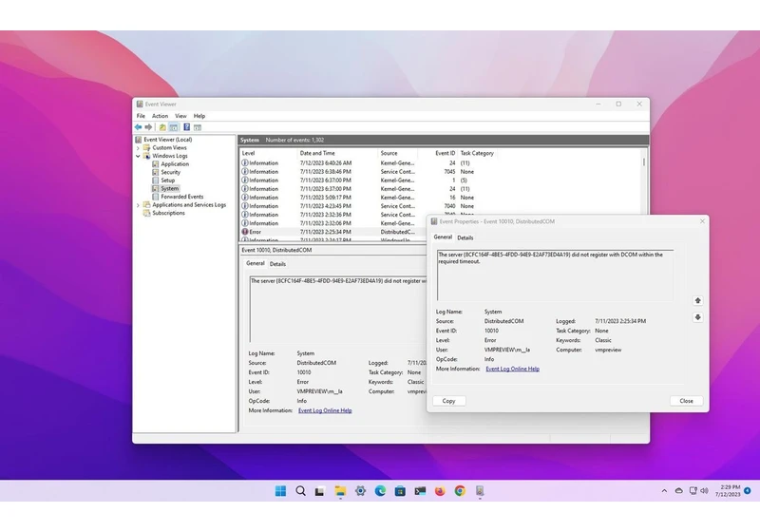Viewport: 760px width, 532px height.
Task: Select the 7/11/2023 6:38:46 PM event row
Action: pyautogui.click(x=441, y=172)
